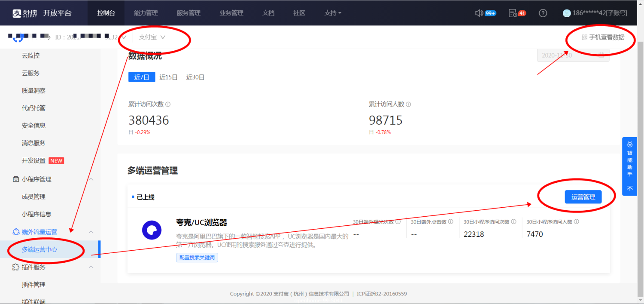Click the 端外流量运营 sidebar icon
Viewport: 644px width, 304px height.
point(16,232)
